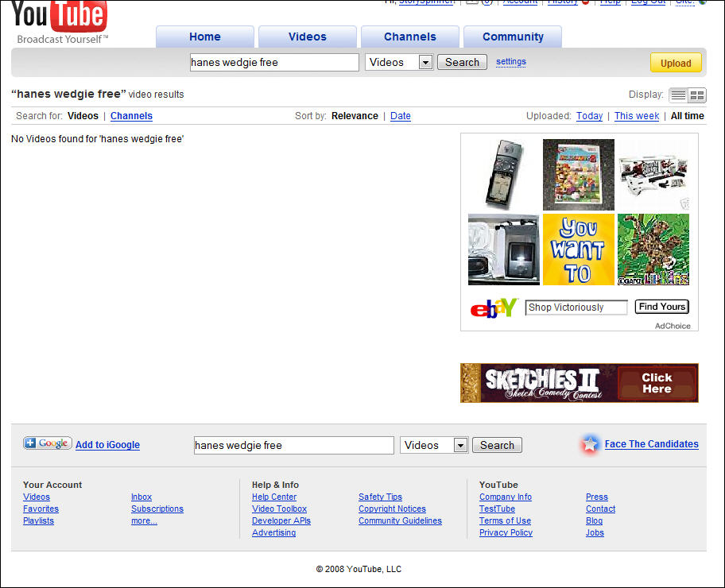Screen dimensions: 725x588
Task: Open Video Toolbox link
Action: [279, 509]
